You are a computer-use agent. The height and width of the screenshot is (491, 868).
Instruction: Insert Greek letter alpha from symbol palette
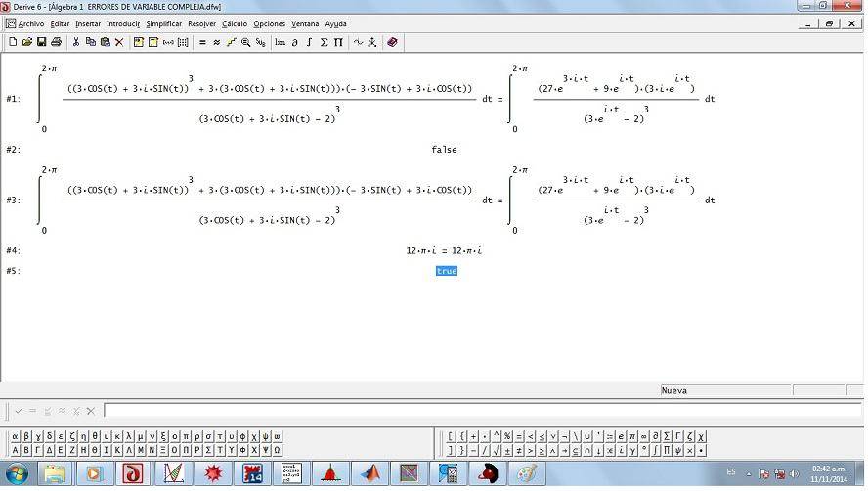15,437
